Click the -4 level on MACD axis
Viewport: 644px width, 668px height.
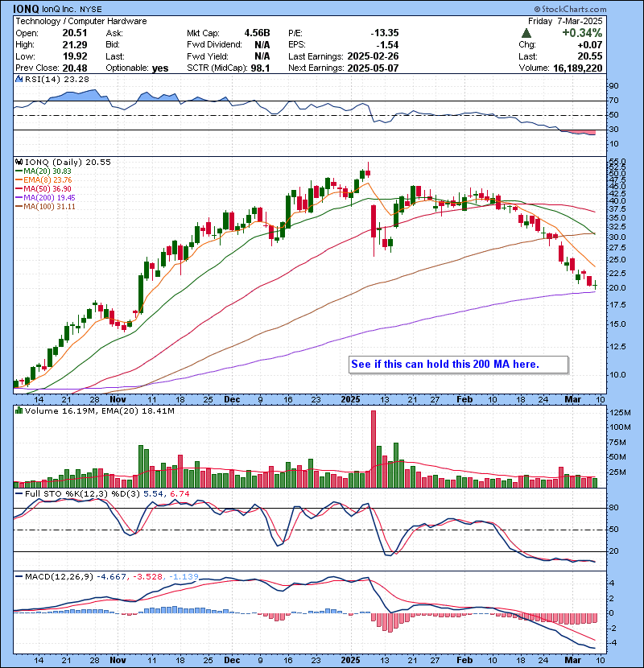(x=613, y=642)
